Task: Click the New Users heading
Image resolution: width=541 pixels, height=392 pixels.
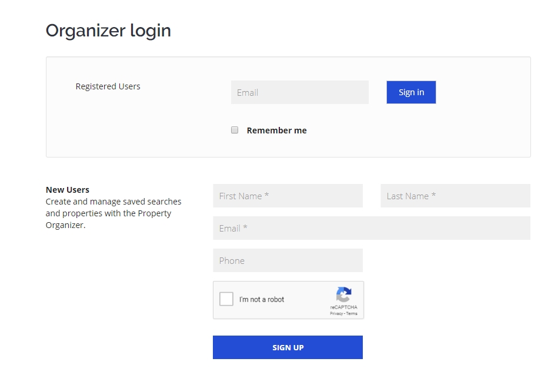Action: [x=68, y=190]
